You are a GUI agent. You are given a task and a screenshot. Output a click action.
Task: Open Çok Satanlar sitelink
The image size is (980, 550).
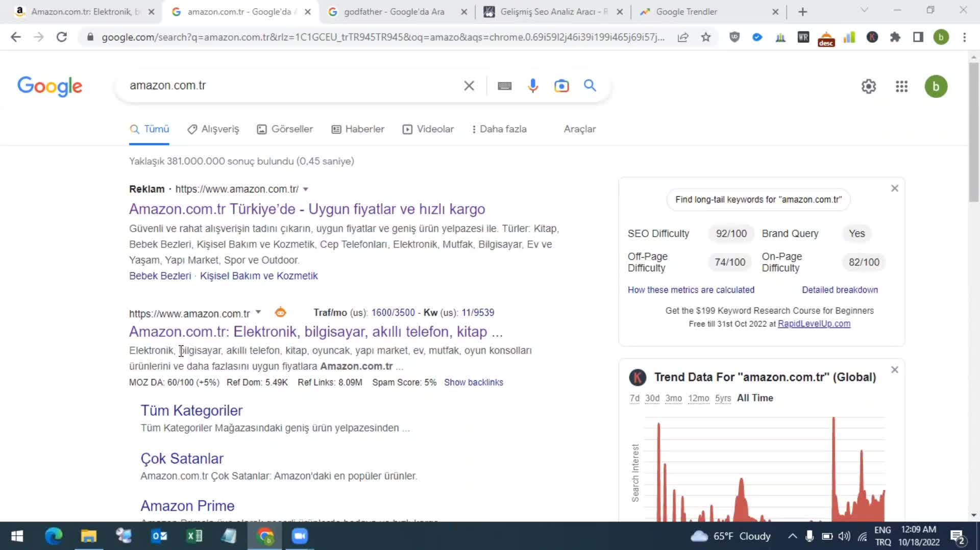[x=182, y=459]
